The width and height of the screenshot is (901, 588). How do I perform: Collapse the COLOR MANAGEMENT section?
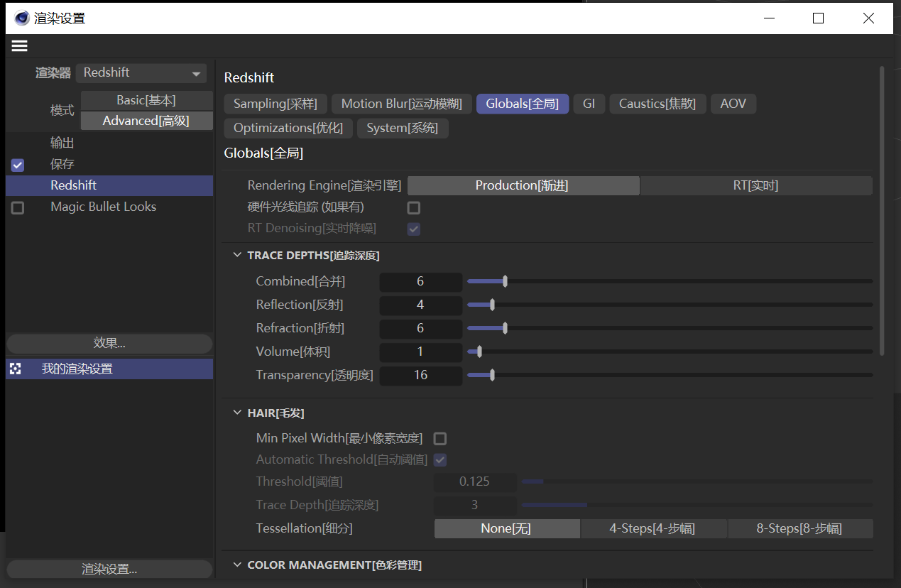[x=237, y=565]
